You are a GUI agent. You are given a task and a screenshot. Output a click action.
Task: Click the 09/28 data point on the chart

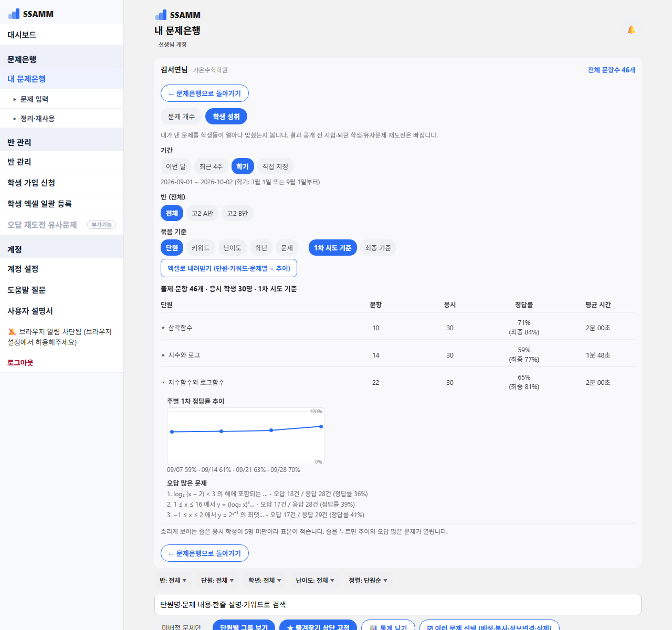[x=321, y=426]
